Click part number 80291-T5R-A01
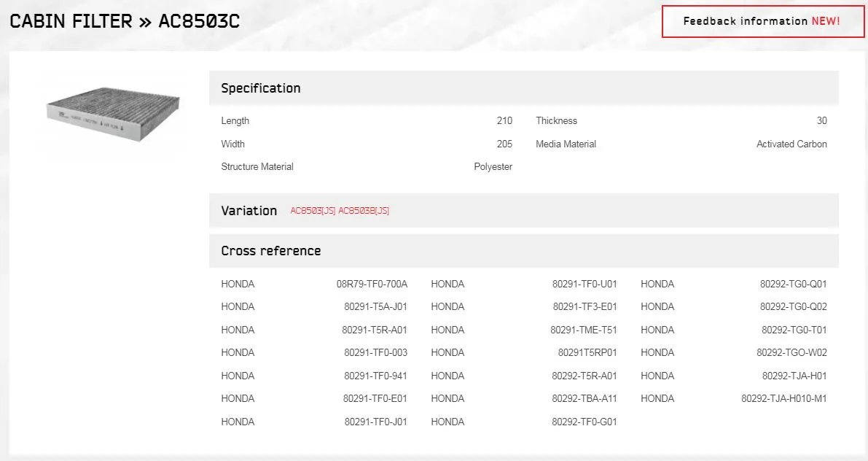Image resolution: width=868 pixels, height=461 pixels. coord(375,330)
